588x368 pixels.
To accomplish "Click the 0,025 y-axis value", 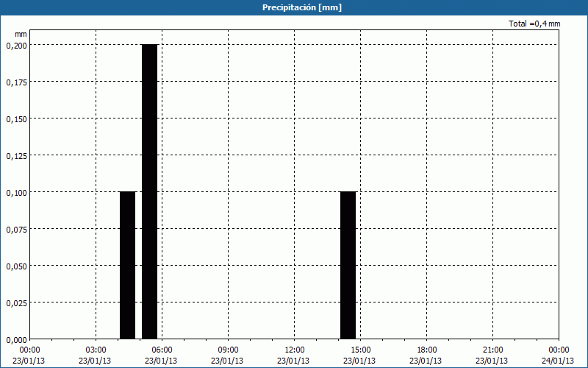I will pyautogui.click(x=16, y=303).
